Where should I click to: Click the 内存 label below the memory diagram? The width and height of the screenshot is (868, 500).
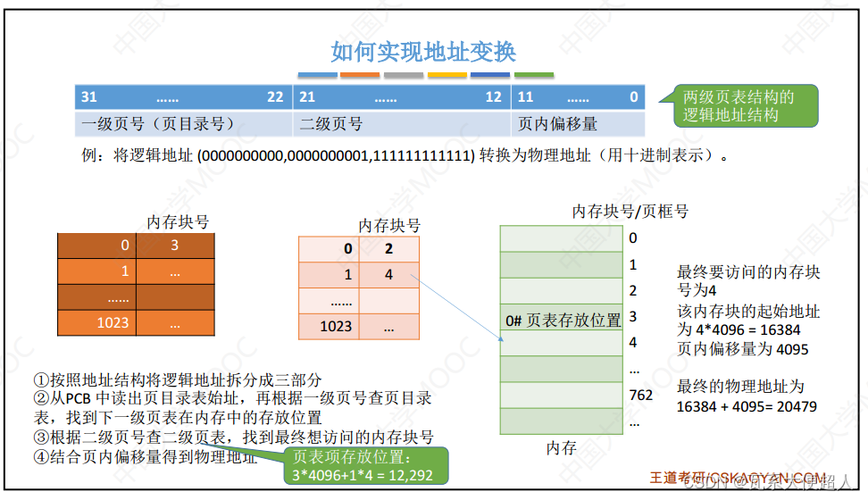[562, 448]
